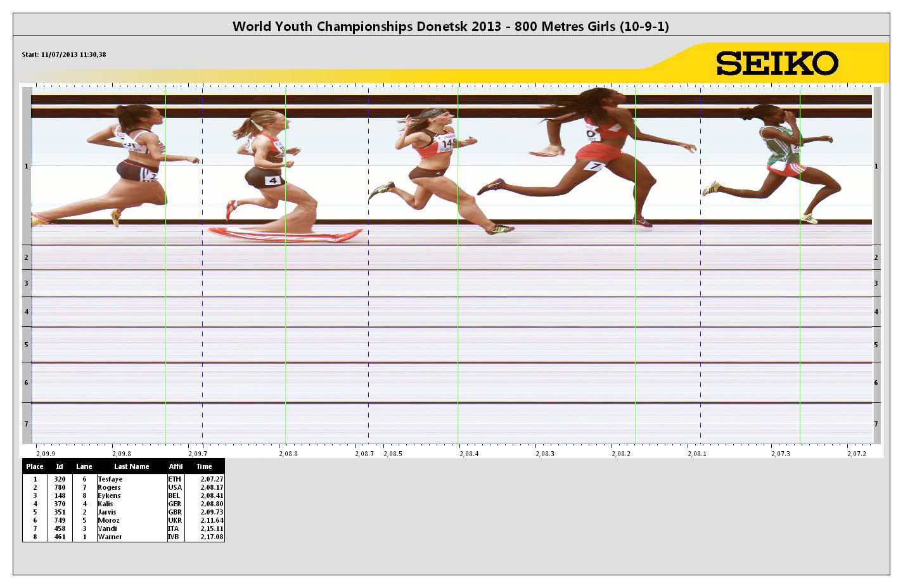The image size is (903, 588).
Task: Click the World Youth Championships title text
Action: (451, 26)
